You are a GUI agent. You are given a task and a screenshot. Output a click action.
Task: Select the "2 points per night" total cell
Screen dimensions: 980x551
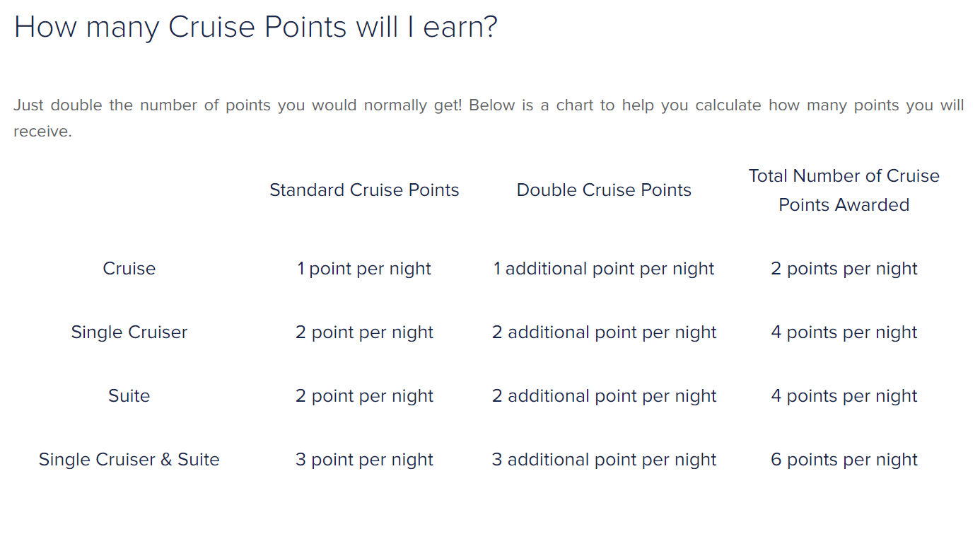click(844, 269)
